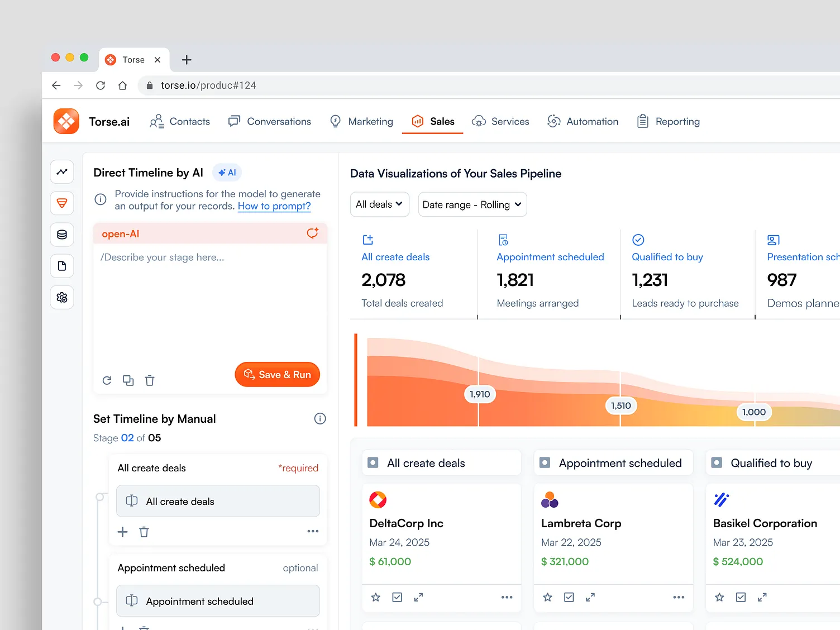The height and width of the screenshot is (630, 840).
Task: Click the info icon beside Set Timeline by Manual
Action: [320, 419]
